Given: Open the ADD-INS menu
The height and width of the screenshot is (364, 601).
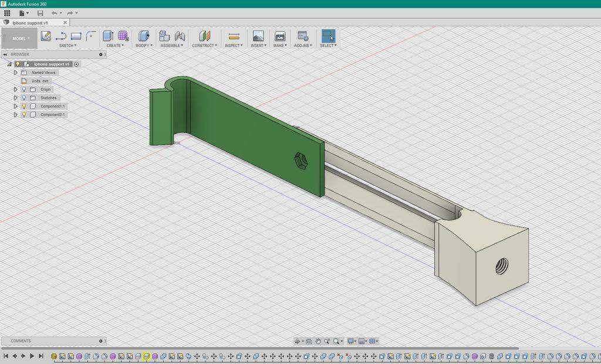Looking at the screenshot, I should 303,46.
